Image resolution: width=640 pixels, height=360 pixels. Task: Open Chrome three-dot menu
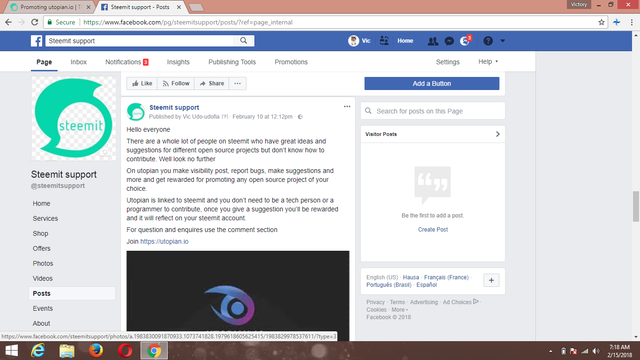point(631,22)
